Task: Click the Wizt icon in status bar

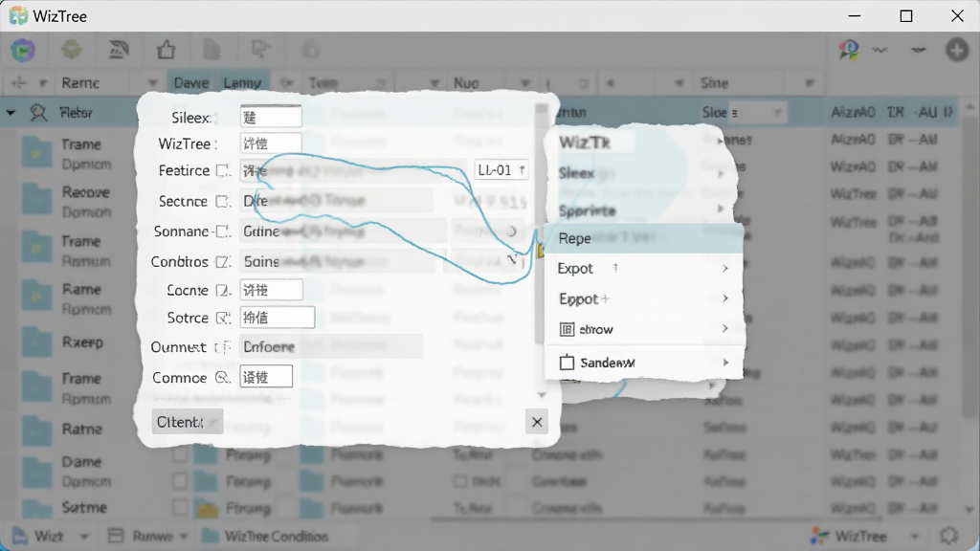Action: click(20, 536)
